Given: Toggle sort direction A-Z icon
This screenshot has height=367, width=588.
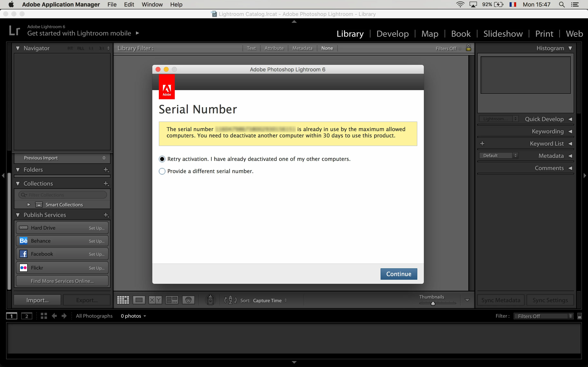Looking at the screenshot, I should click(x=230, y=300).
